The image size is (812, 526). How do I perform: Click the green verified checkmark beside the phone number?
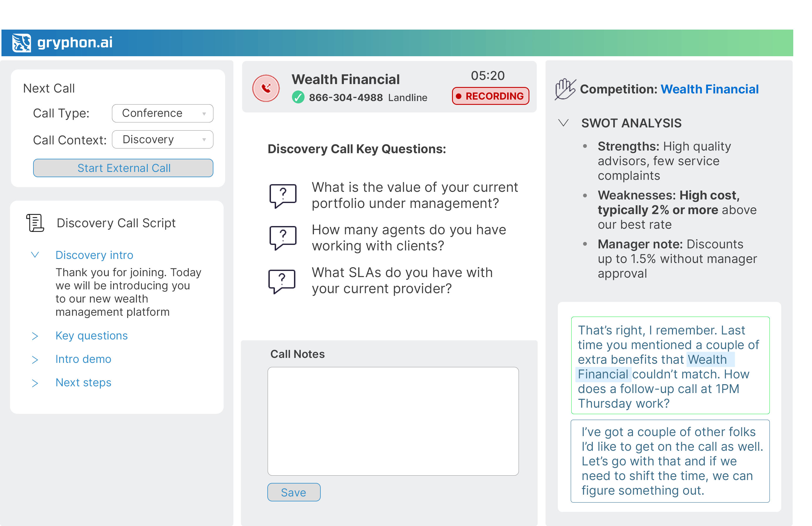pos(298,97)
